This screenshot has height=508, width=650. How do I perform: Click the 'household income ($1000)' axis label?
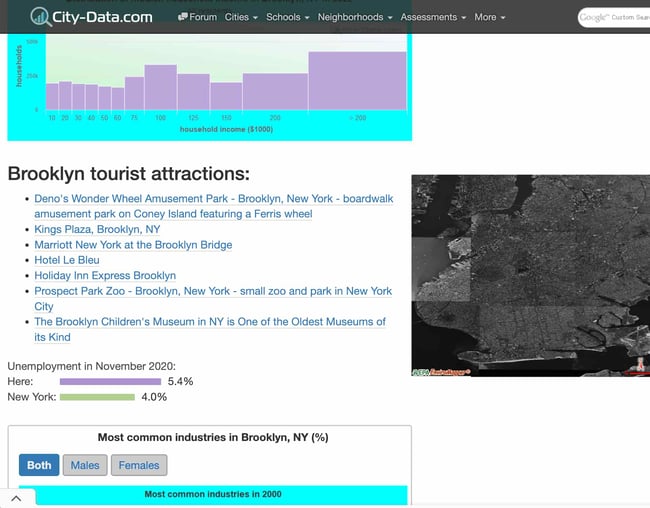pos(226,129)
